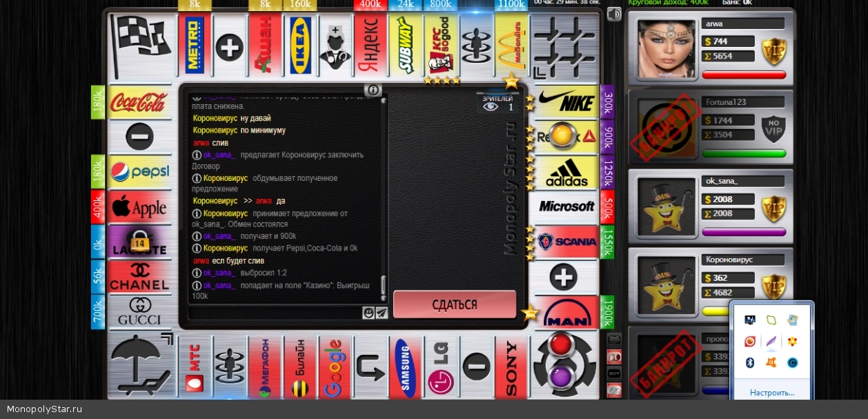
Task: Click the BUY side button
Action: (x=614, y=373)
